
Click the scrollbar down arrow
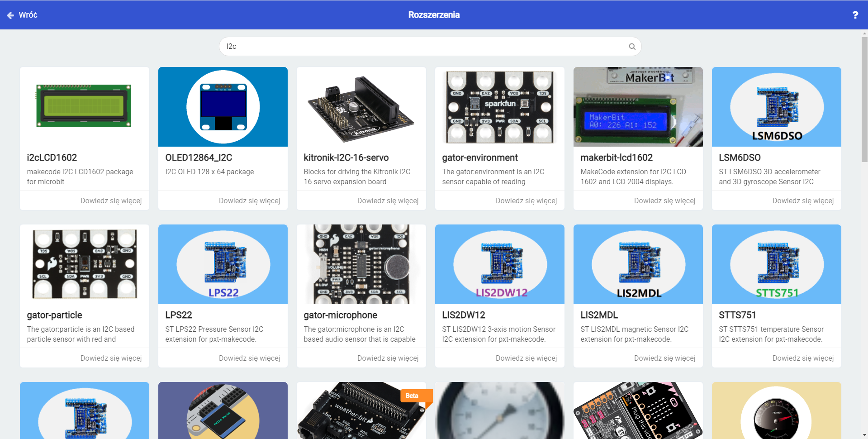point(864,435)
